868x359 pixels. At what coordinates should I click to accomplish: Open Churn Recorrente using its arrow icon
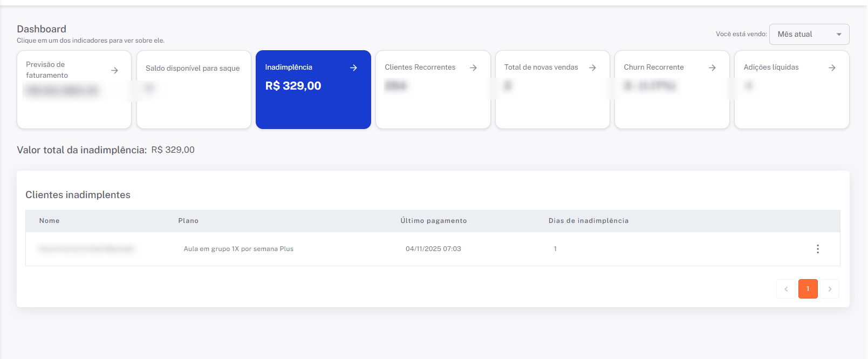[x=712, y=67]
